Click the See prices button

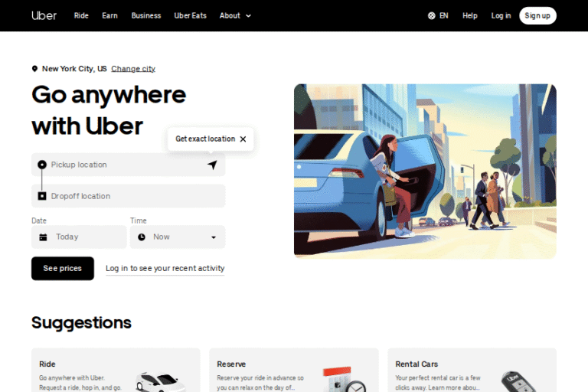click(63, 269)
